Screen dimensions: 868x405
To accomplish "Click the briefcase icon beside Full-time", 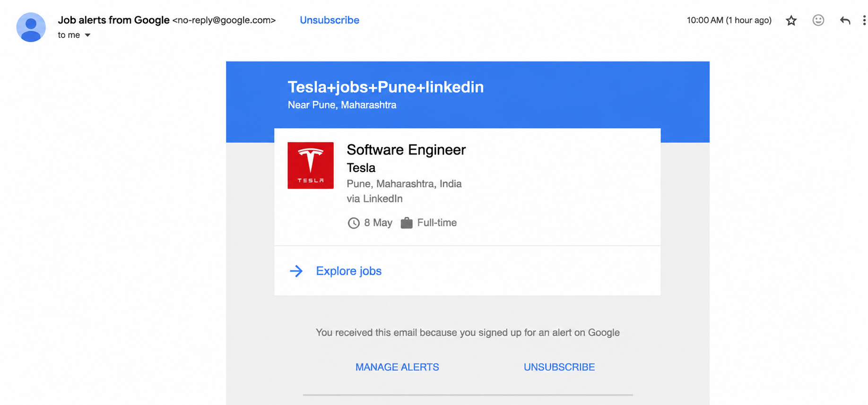I will (x=407, y=223).
